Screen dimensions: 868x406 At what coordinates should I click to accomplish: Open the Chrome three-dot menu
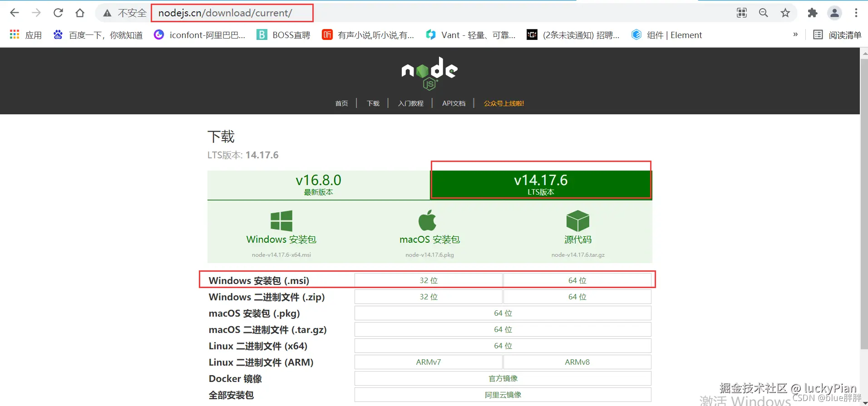(x=856, y=13)
